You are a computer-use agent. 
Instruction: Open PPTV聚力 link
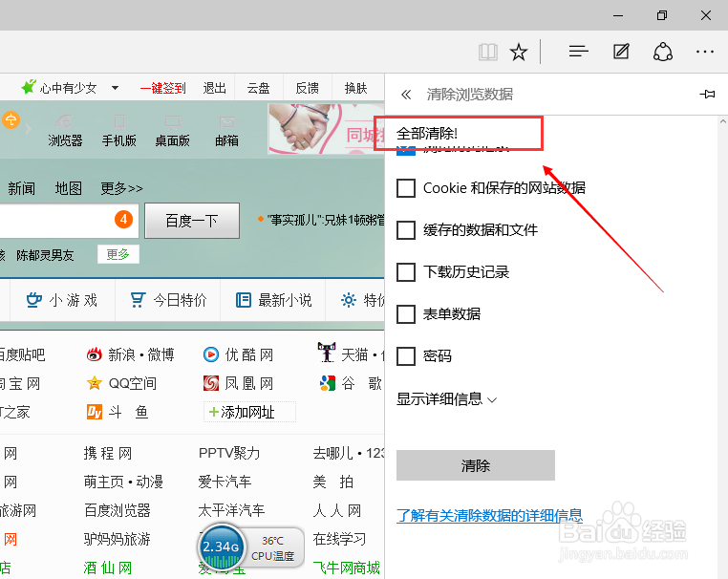click(x=229, y=453)
